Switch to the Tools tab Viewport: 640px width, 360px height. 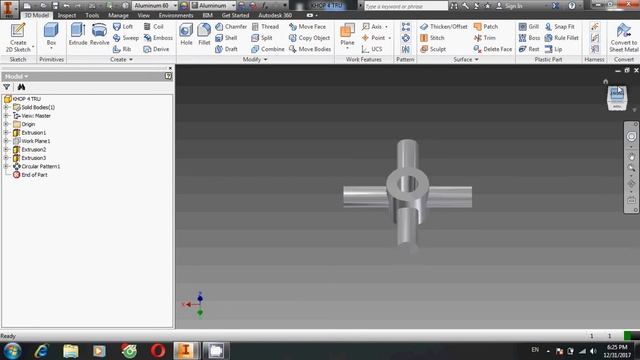point(92,16)
